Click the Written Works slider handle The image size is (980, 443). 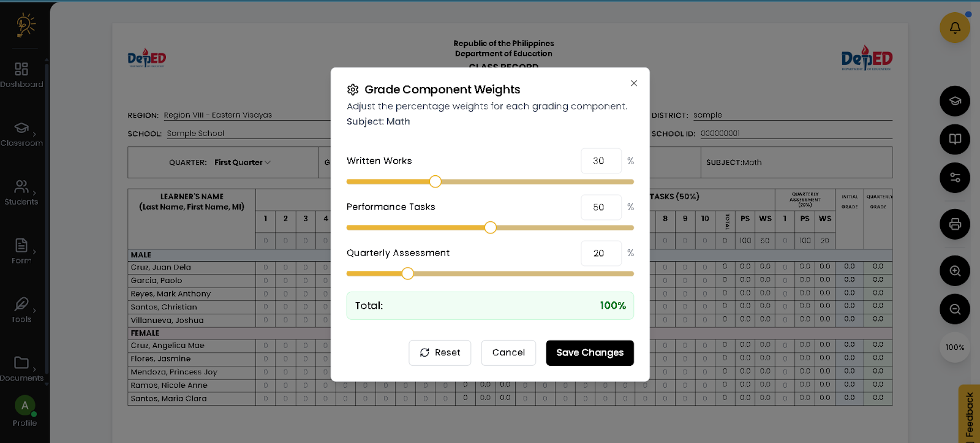435,181
